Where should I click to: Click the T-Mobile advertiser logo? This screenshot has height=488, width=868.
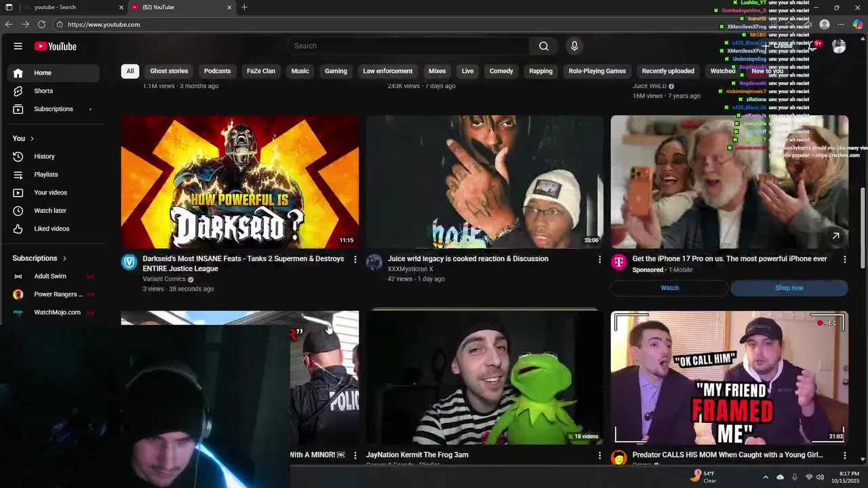point(618,262)
